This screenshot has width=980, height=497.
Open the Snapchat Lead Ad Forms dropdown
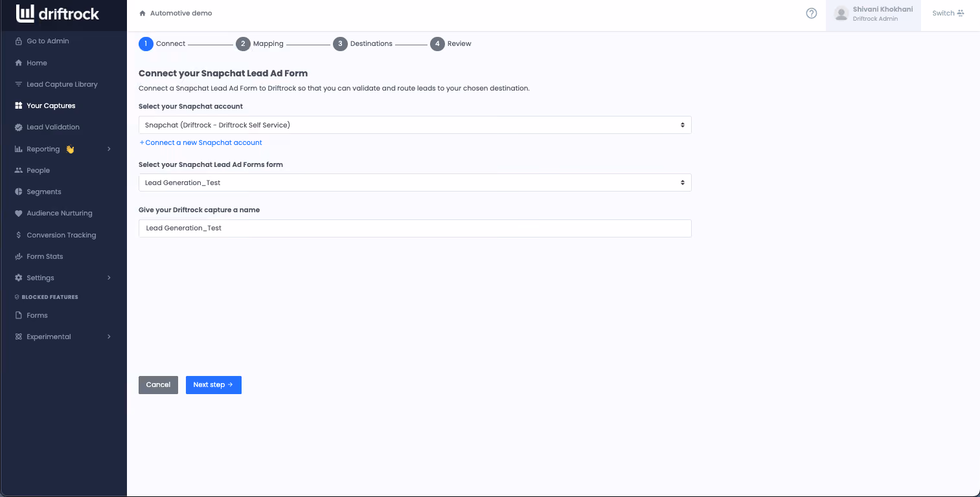click(415, 182)
